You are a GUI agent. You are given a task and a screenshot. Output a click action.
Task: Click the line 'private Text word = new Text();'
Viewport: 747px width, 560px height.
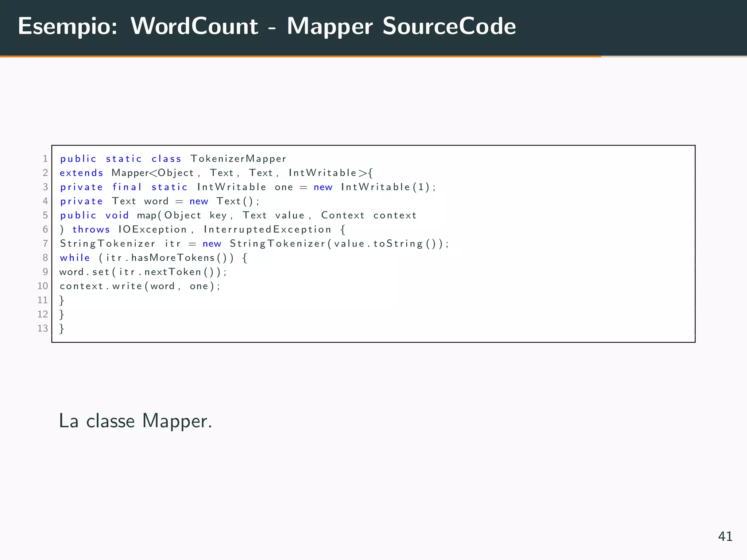click(x=160, y=201)
